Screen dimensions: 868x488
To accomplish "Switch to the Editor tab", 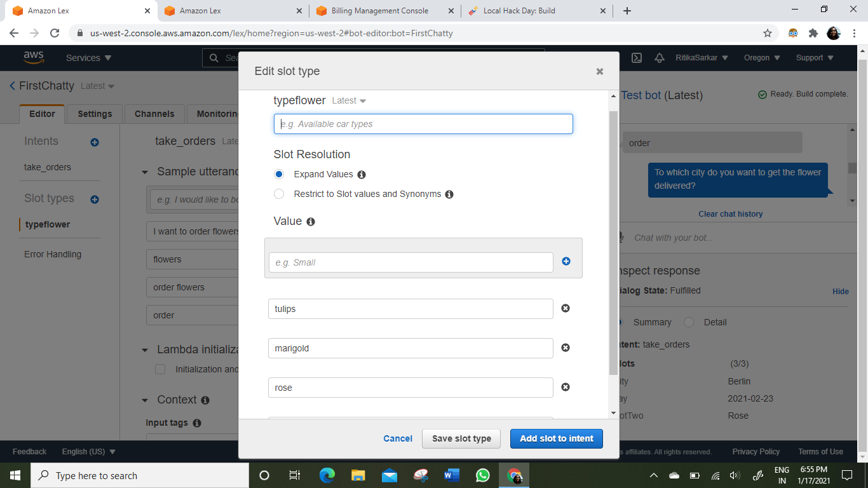I will [42, 114].
